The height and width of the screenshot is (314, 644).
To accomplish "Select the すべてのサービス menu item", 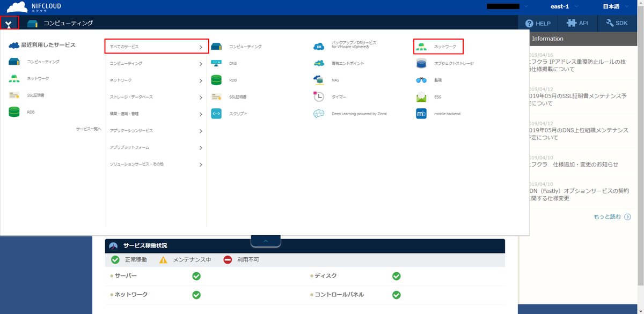I will 156,47.
